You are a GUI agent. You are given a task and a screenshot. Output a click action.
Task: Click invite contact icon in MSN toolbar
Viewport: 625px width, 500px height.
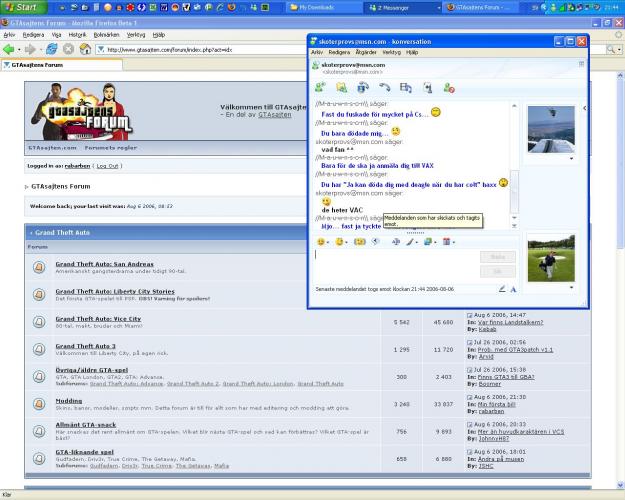click(x=320, y=88)
